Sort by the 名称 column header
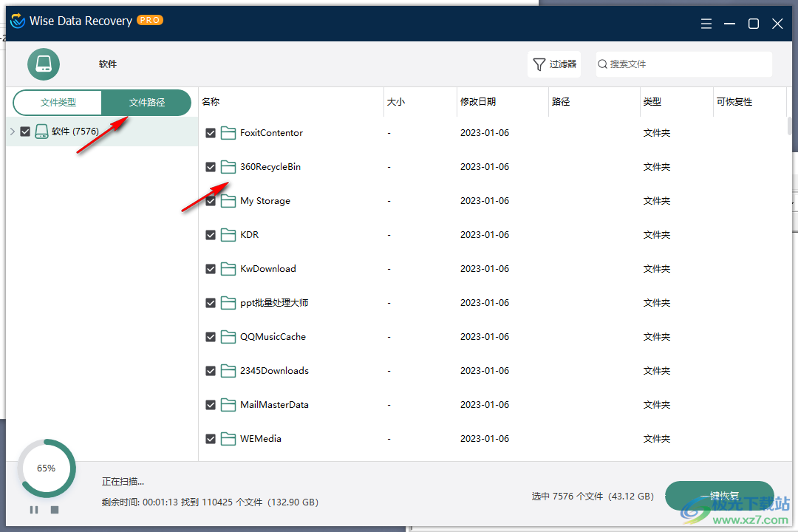The height and width of the screenshot is (532, 798). pos(290,102)
